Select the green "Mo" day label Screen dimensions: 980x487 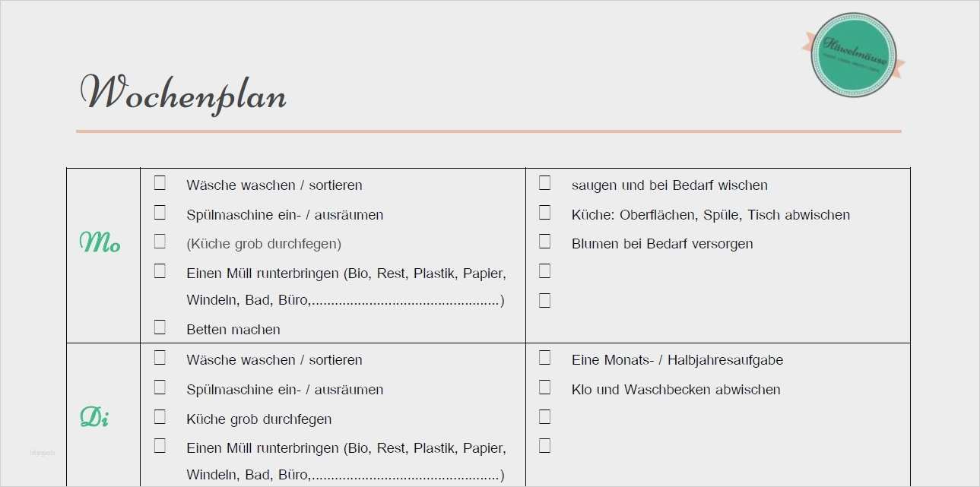tap(100, 243)
